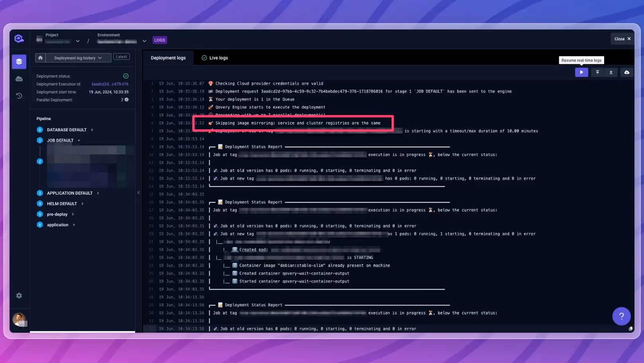Click the home icon beside log history
This screenshot has height=363, width=644.
click(40, 58)
